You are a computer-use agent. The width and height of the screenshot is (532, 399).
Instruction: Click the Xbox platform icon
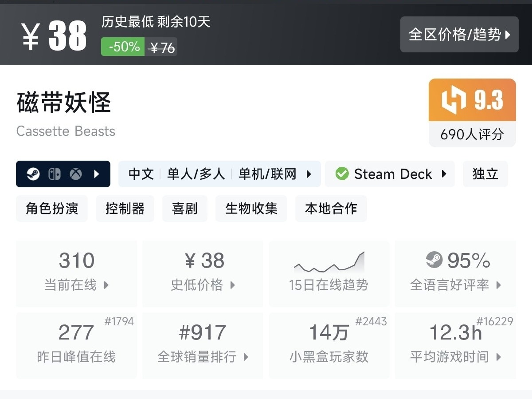click(x=76, y=174)
